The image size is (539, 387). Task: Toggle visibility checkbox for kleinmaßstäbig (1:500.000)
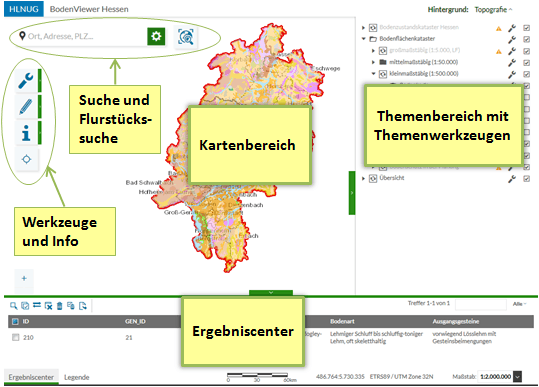point(526,74)
